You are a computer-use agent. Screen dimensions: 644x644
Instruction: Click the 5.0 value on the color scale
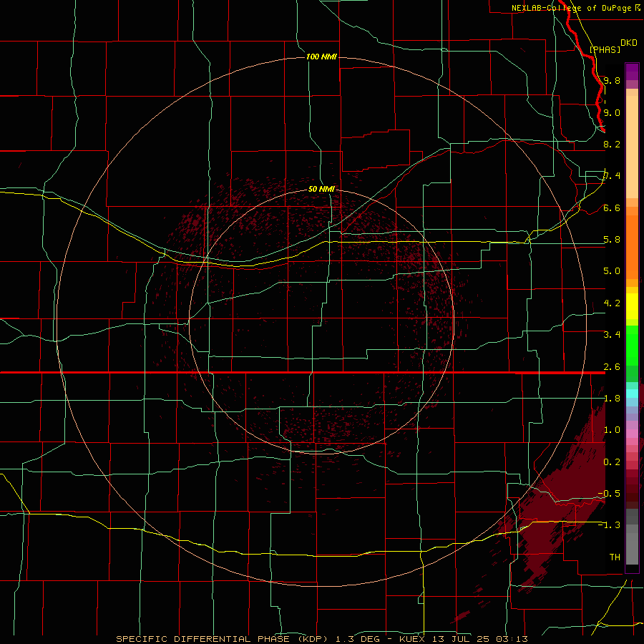click(x=612, y=271)
